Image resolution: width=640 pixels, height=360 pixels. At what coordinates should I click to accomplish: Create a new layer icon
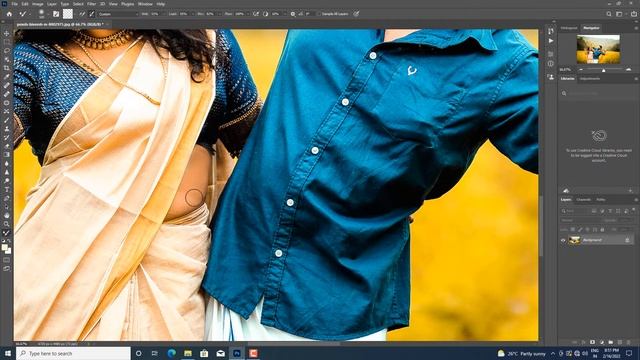click(620, 342)
